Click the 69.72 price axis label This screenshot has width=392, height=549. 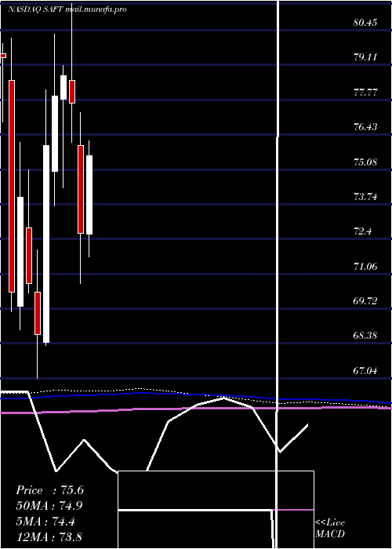(365, 300)
